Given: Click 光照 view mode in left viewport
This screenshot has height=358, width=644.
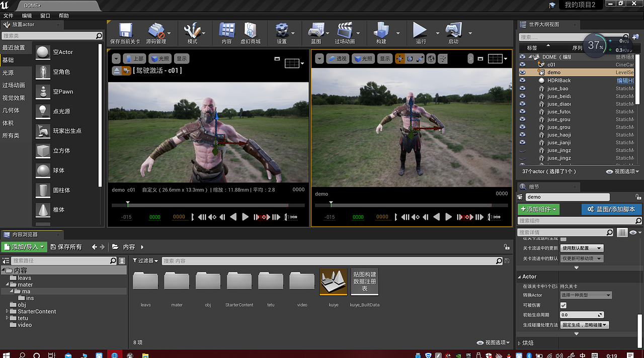Looking at the screenshot, I should tap(160, 59).
